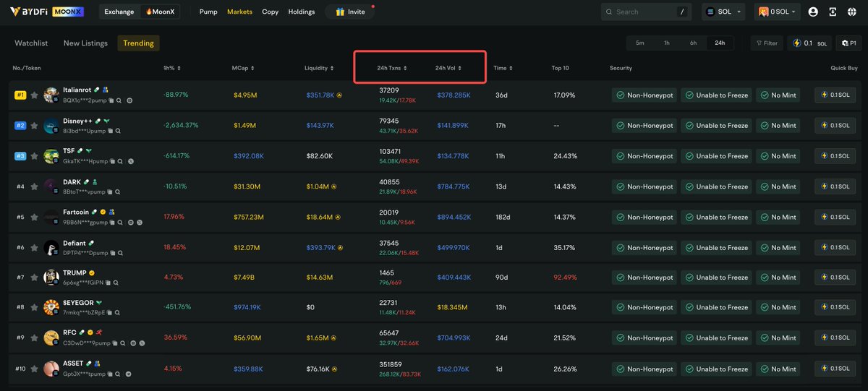
Task: Click search icon next to RFC address
Action: [x=122, y=343]
